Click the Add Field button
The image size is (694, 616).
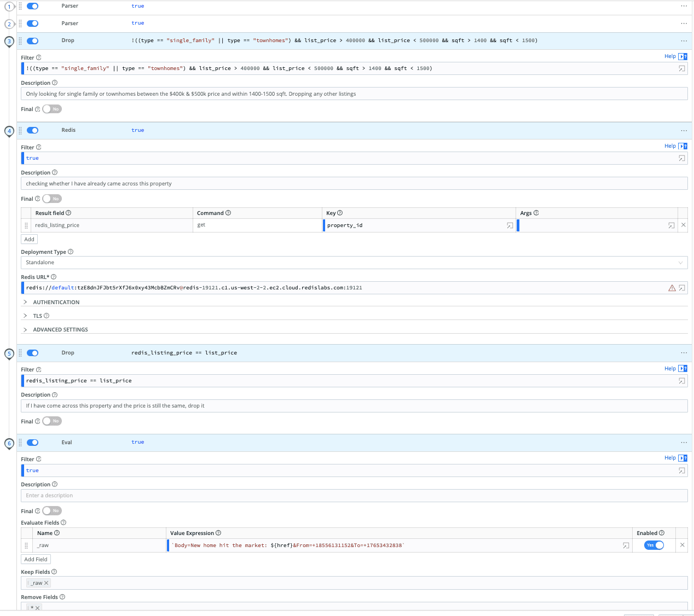[36, 559]
